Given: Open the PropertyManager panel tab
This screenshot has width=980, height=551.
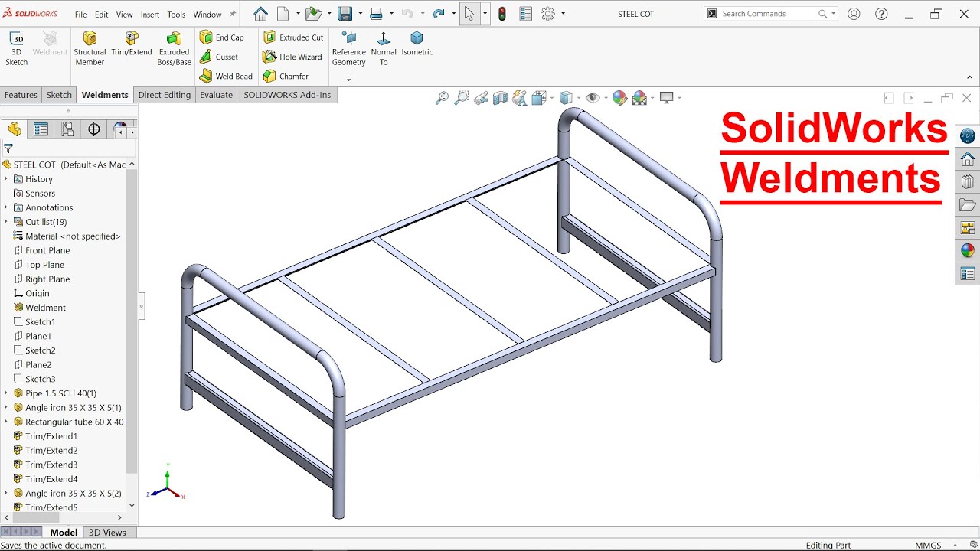Looking at the screenshot, I should 41,129.
